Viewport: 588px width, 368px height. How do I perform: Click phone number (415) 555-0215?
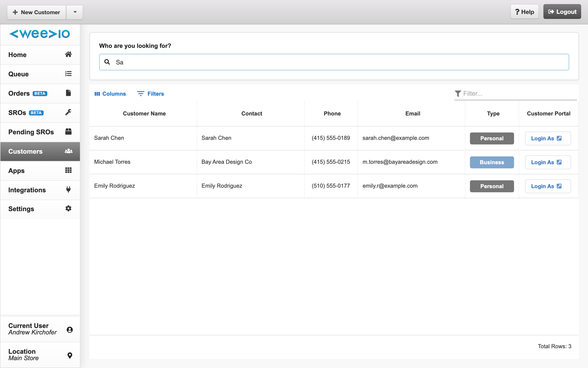click(331, 162)
